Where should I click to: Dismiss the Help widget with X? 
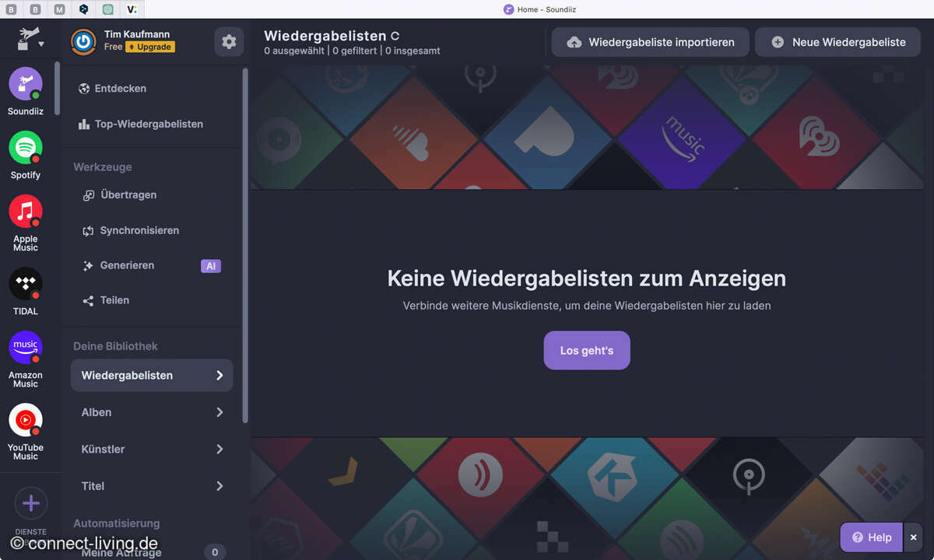914,537
